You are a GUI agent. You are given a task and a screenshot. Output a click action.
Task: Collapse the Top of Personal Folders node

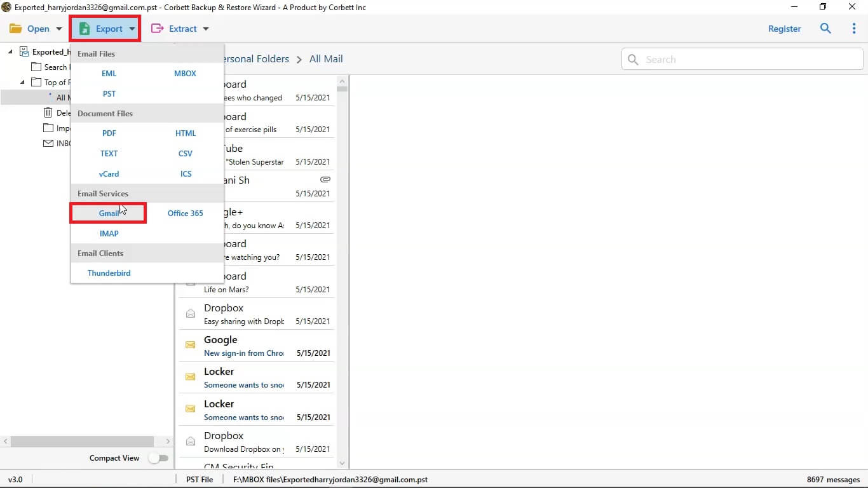coord(22,82)
